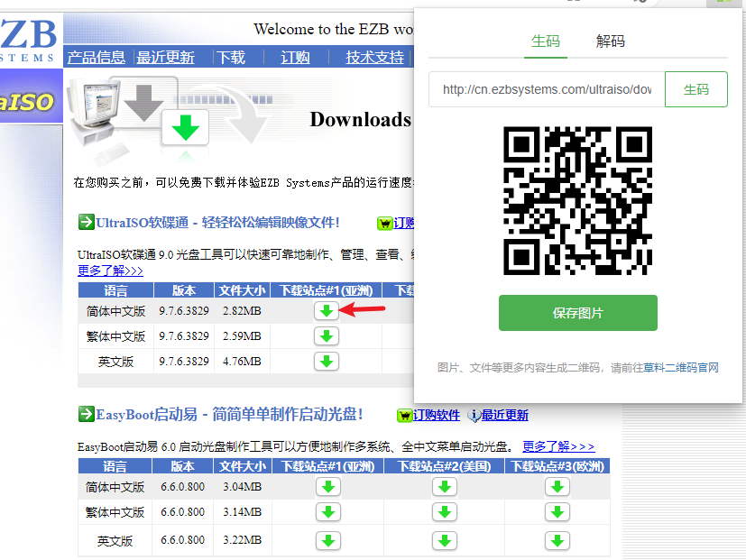Click the generated QR code image

pyautogui.click(x=577, y=201)
